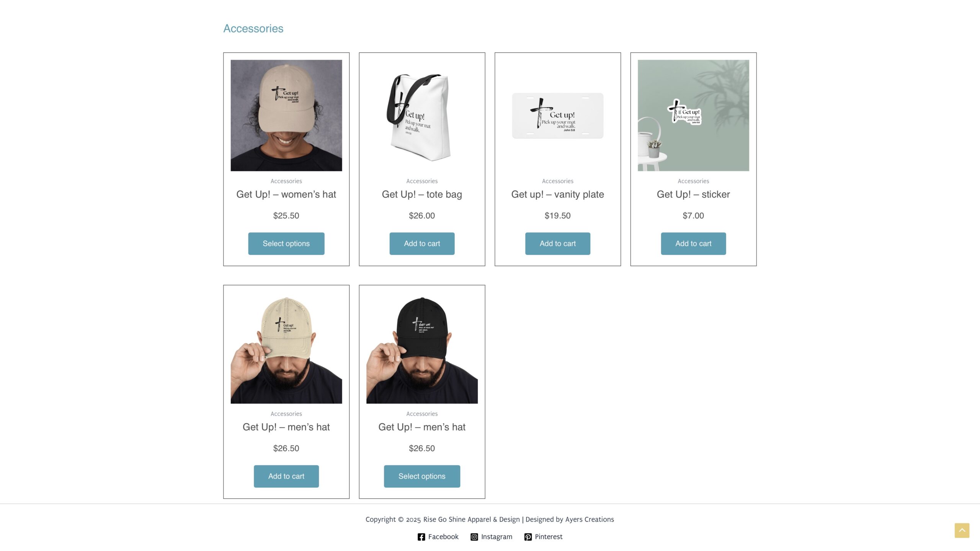This screenshot has width=980, height=551.
Task: Open the Get Up! – tote bag title link
Action: (x=422, y=194)
